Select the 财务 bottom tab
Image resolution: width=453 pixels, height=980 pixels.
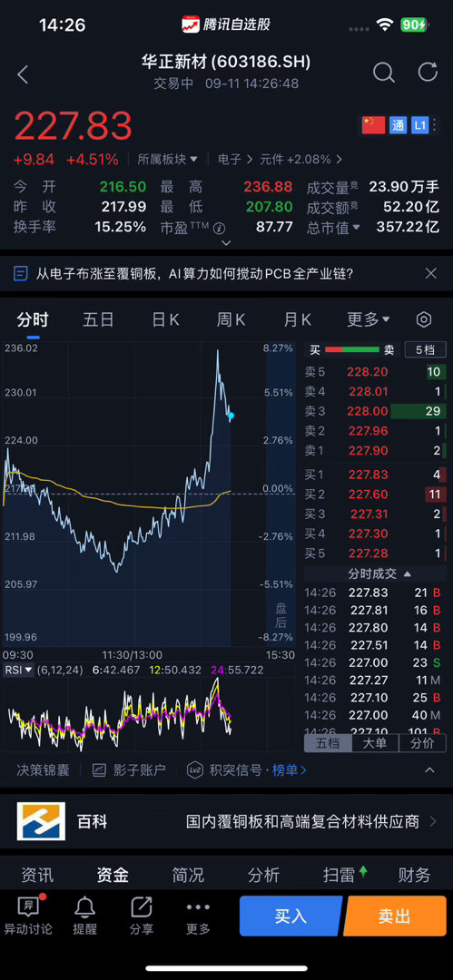pyautogui.click(x=414, y=875)
